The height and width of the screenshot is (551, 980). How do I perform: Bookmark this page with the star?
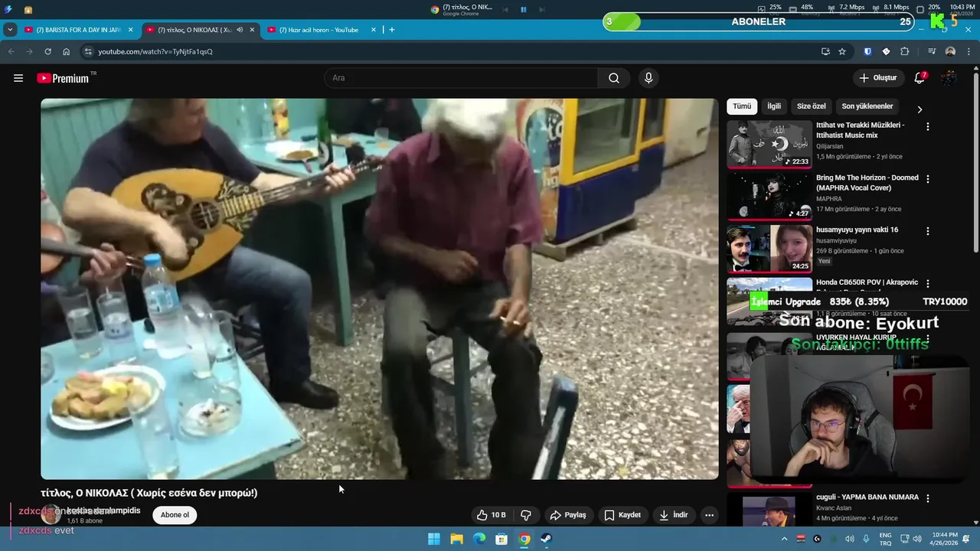point(842,51)
